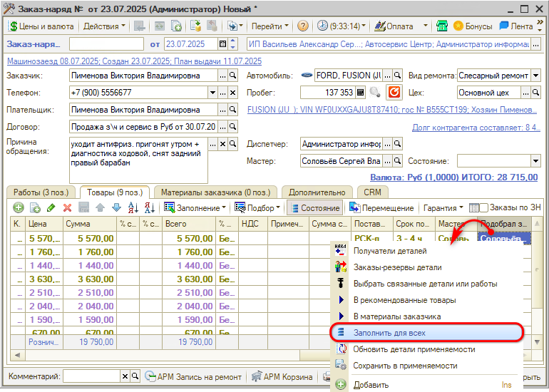Toggle the Заказы по ЗН checkbox
This screenshot has width=549, height=392.
[x=483, y=208]
